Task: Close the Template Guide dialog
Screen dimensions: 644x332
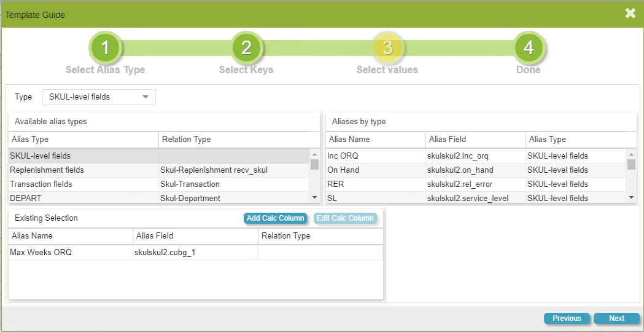Action: [x=630, y=14]
